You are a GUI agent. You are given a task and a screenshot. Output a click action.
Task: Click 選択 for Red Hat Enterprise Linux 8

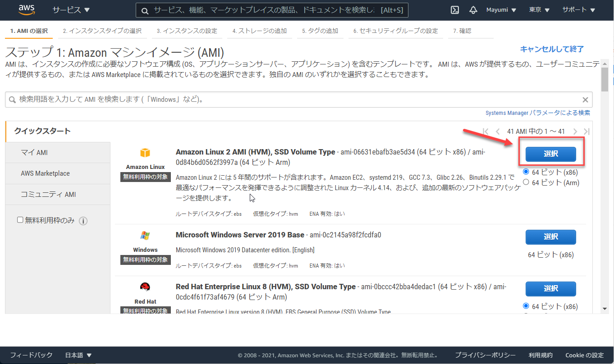(551, 288)
